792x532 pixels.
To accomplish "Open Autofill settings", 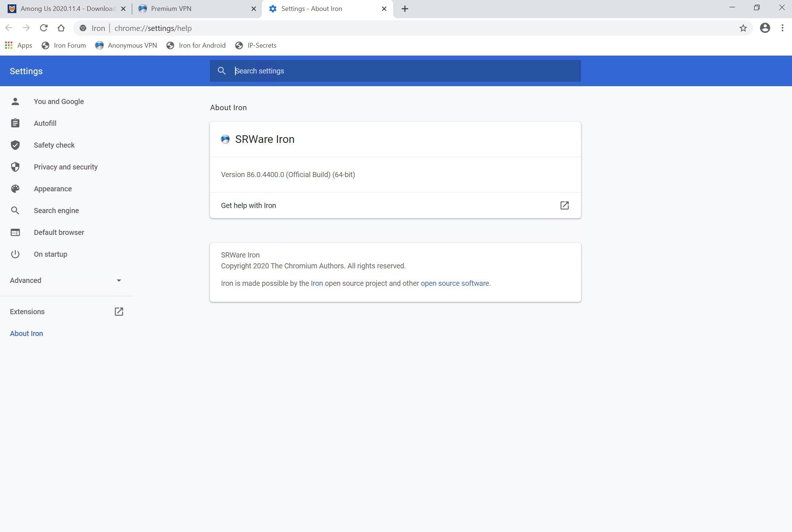I will coord(45,123).
